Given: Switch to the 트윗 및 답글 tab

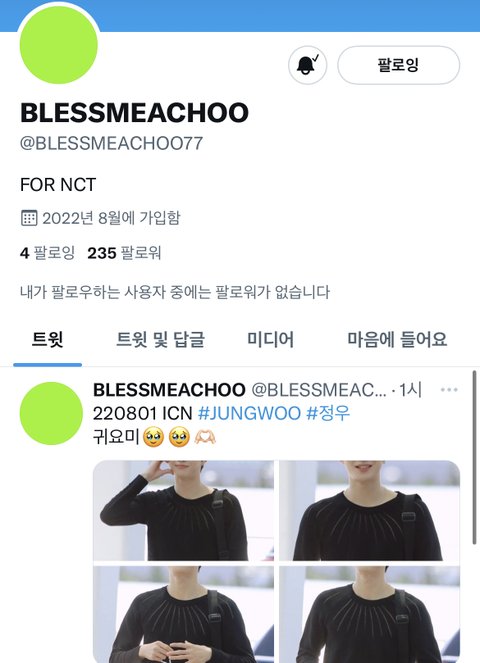Looking at the screenshot, I should point(160,340).
